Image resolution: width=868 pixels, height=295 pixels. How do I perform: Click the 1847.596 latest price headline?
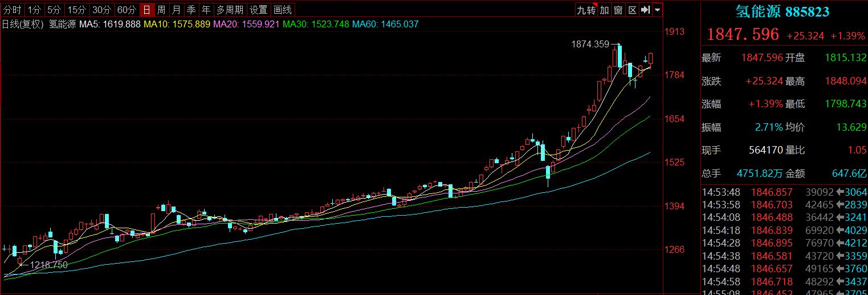pos(743,34)
